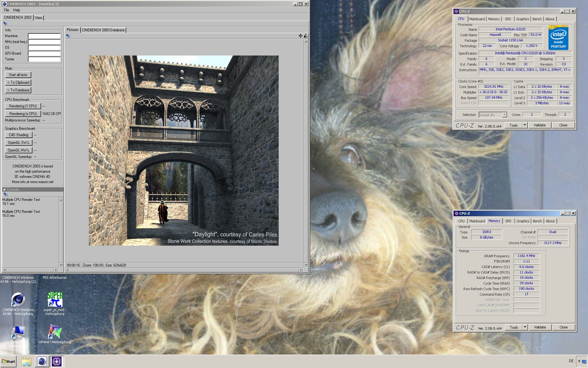
Task: Run C4D Shading benchmark
Action: [19, 135]
